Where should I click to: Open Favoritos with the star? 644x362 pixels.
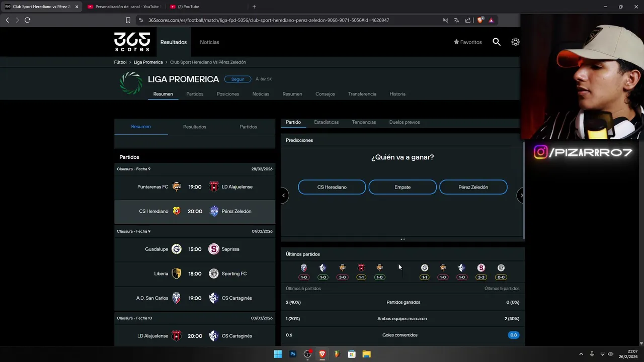468,42
